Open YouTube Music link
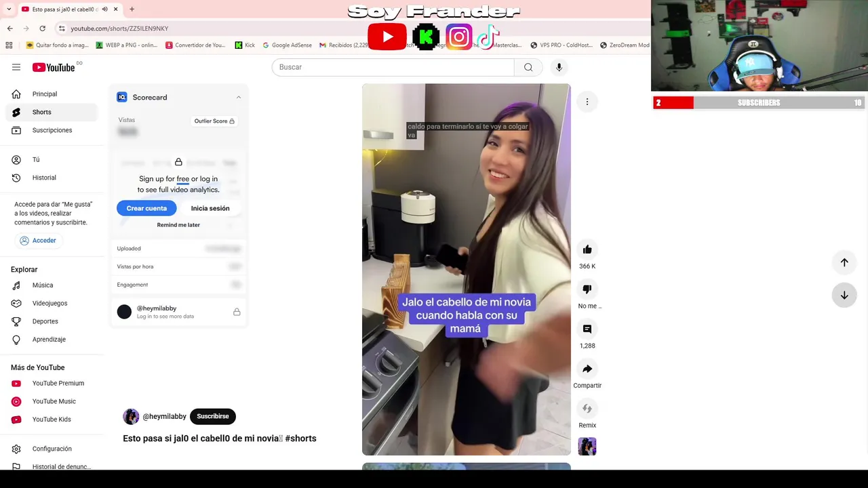Image resolution: width=868 pixels, height=488 pixels. 53,401
